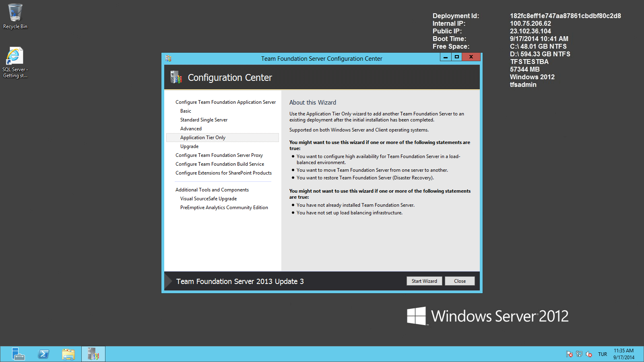Click the Configuration Center header logo

(176, 77)
